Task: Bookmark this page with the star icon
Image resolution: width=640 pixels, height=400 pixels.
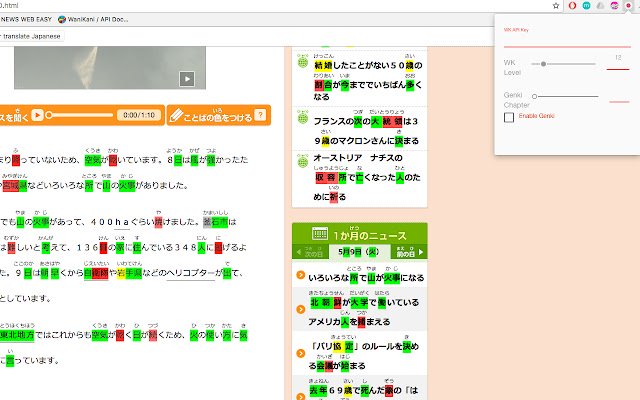Action: pos(556,6)
